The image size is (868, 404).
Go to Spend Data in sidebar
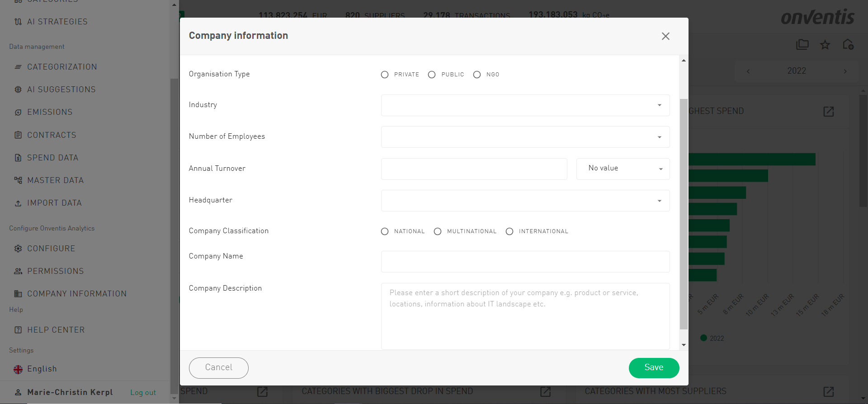(52, 158)
